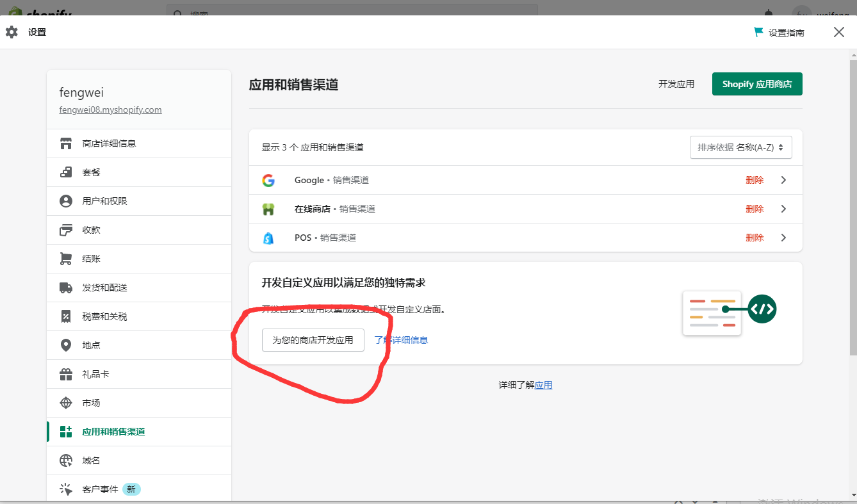
Task: Open the 应用 link under 详细了解
Action: pos(543,385)
